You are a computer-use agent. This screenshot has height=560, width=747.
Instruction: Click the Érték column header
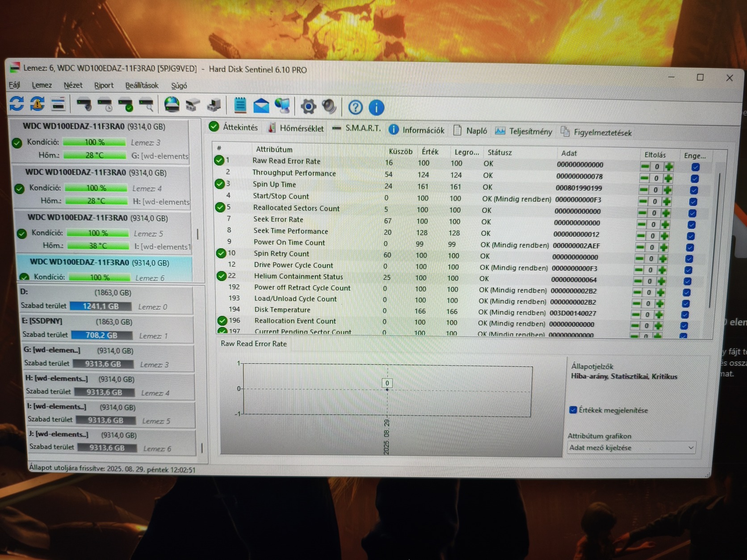pyautogui.click(x=430, y=152)
